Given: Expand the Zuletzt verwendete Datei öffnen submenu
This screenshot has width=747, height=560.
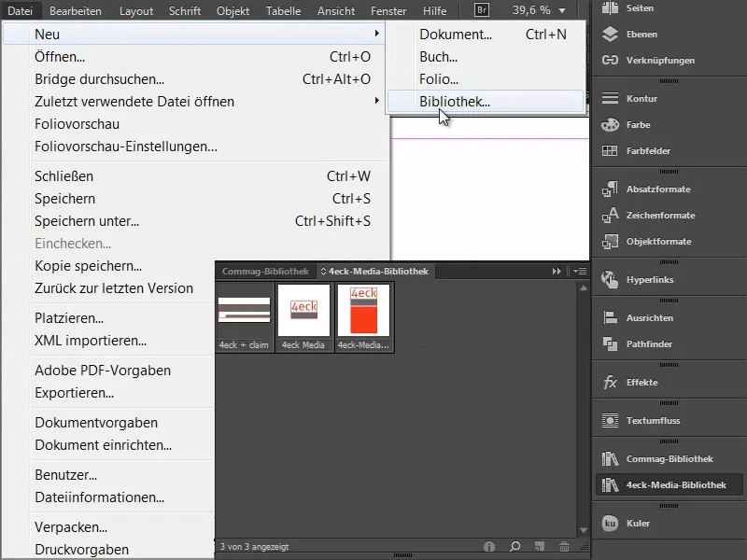Looking at the screenshot, I should pyautogui.click(x=376, y=101).
